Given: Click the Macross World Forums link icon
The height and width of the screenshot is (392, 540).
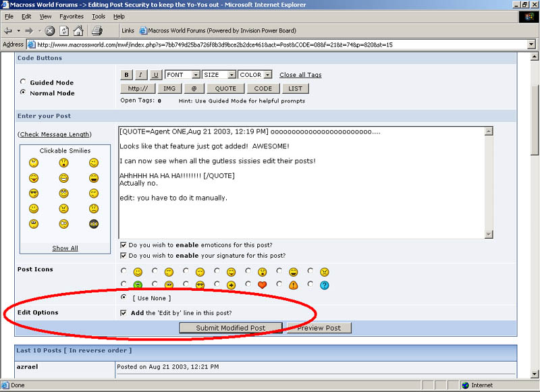Looking at the screenshot, I should (143, 30).
